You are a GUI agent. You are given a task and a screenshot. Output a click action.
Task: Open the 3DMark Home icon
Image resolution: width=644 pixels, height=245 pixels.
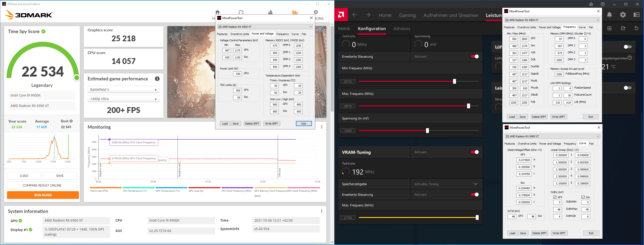217,12
